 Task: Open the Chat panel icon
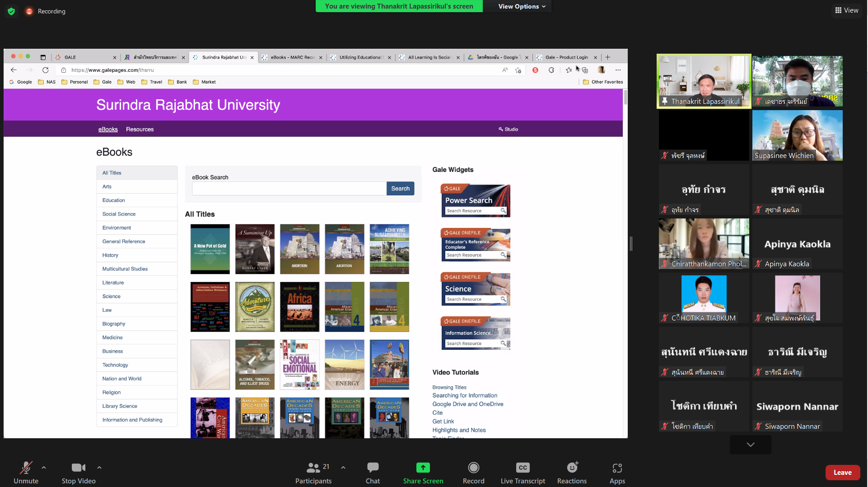point(373,468)
